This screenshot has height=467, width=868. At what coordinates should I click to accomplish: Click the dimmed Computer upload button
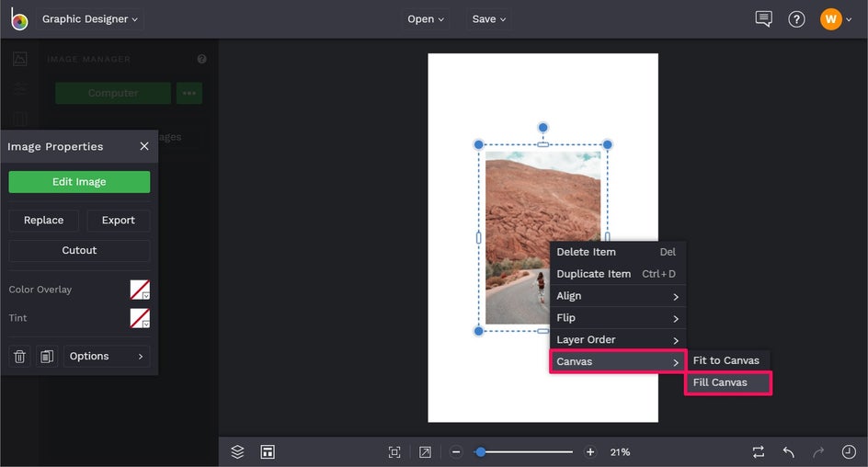tap(113, 93)
